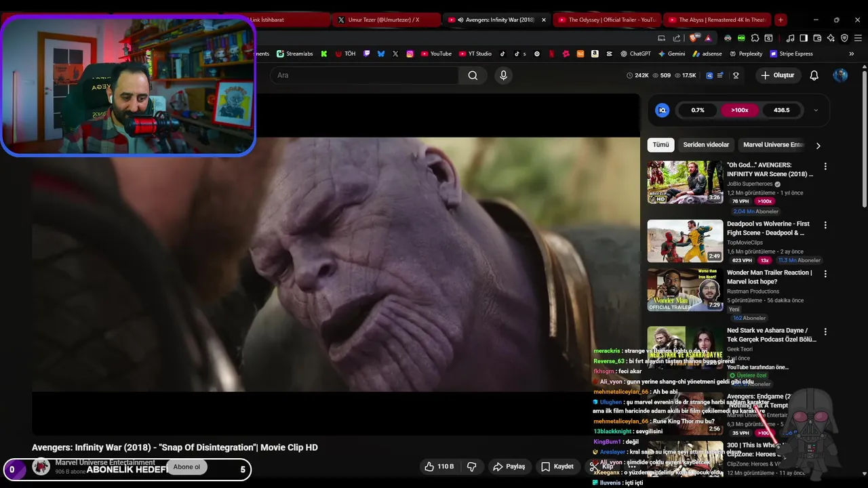The image size is (868, 488).
Task: Subscribe with Abone ol button
Action: 186,466
